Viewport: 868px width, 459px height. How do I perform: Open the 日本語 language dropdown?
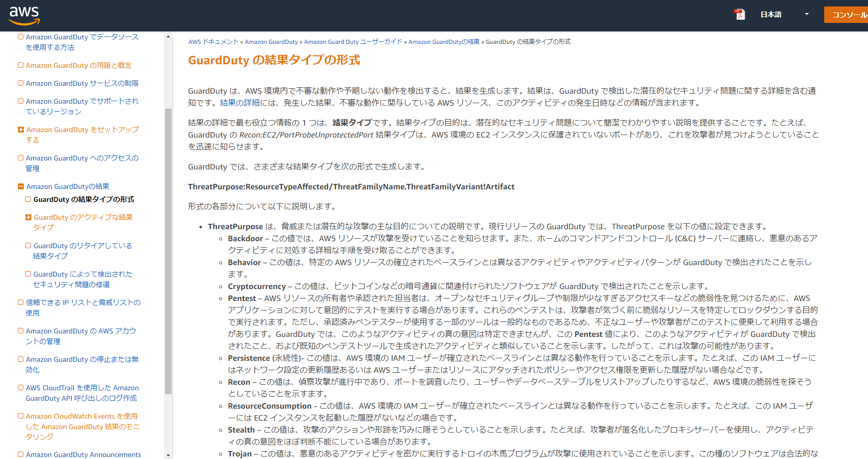pyautogui.click(x=784, y=14)
